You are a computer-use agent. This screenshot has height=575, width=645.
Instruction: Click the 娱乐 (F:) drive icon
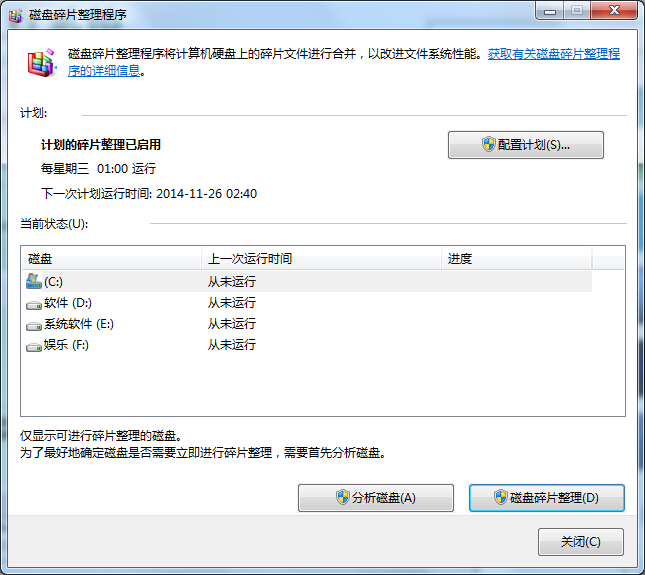point(34,347)
